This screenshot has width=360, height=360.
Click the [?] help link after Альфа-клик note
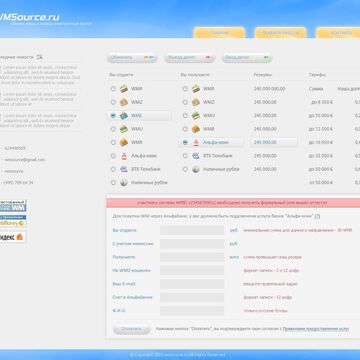click(x=317, y=216)
